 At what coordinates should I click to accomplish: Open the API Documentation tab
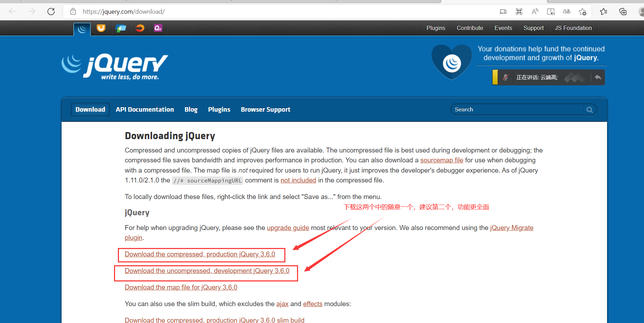(145, 110)
